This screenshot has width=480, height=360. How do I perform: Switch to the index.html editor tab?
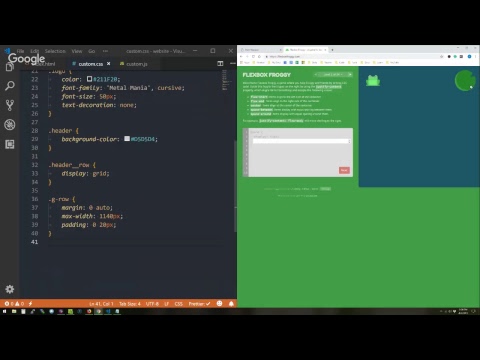click(x=44, y=64)
